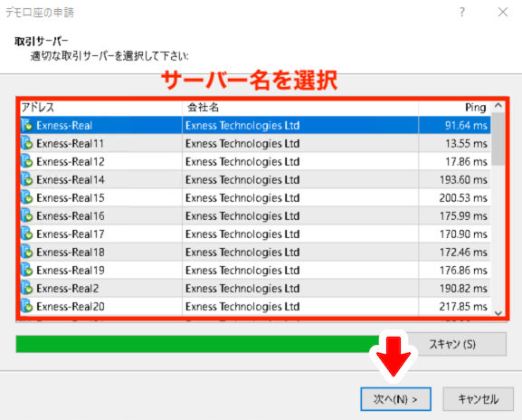Click scrollbar up arrow in server list
Image resolution: width=522 pixels, height=420 pixels.
pos(498,106)
